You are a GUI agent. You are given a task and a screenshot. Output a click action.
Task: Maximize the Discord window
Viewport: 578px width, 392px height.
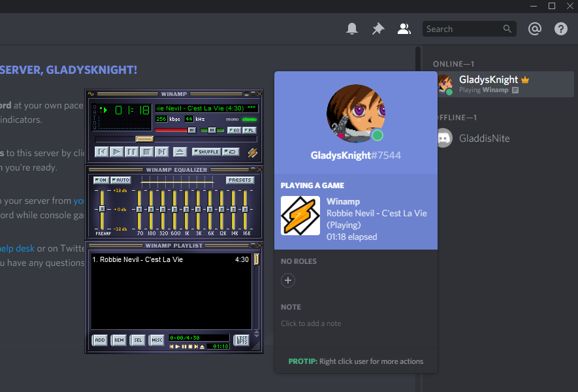[552, 6]
